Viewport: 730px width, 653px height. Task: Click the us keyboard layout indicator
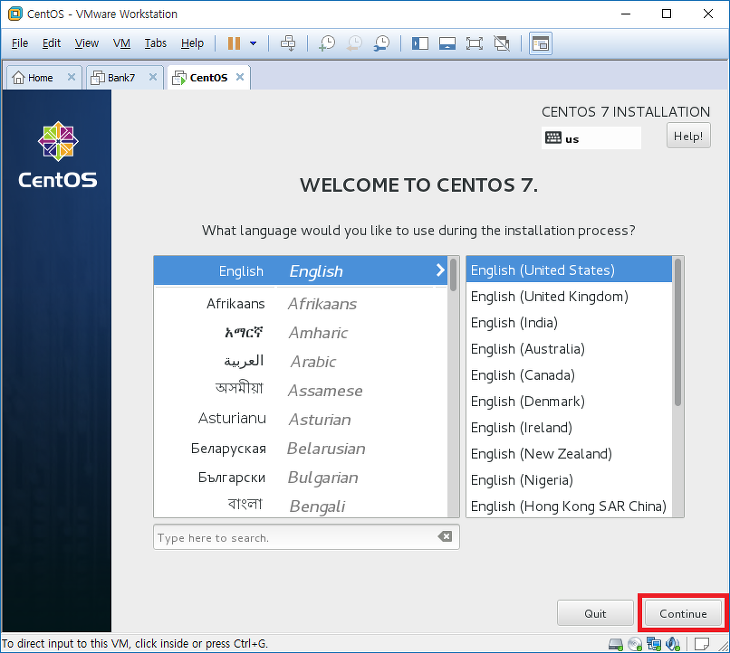pyautogui.click(x=591, y=138)
